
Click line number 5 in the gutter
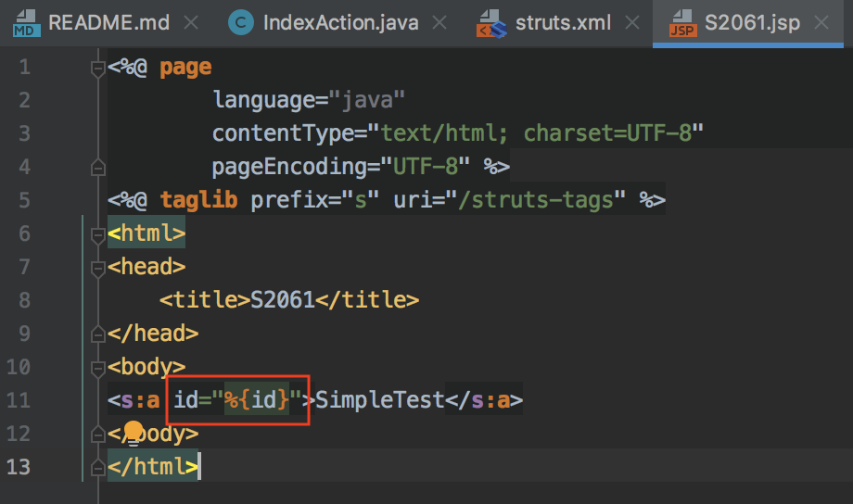click(24, 200)
